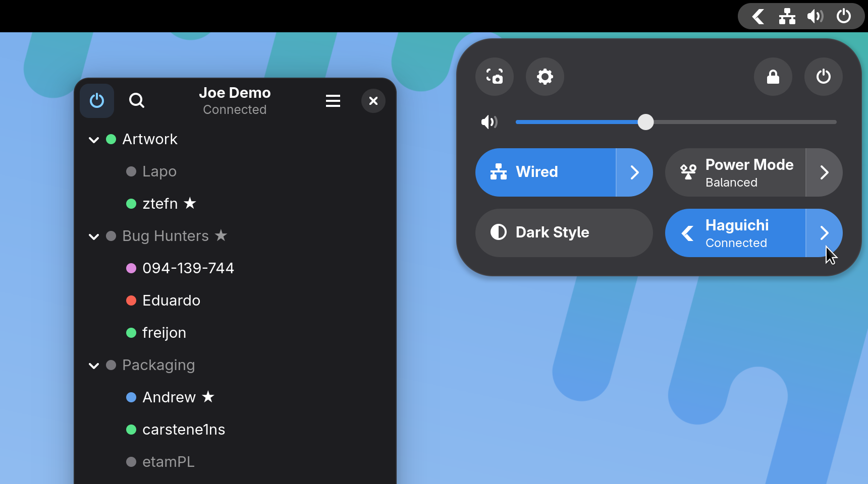Select member 094-139-744
The height and width of the screenshot is (484, 868).
[235, 268]
